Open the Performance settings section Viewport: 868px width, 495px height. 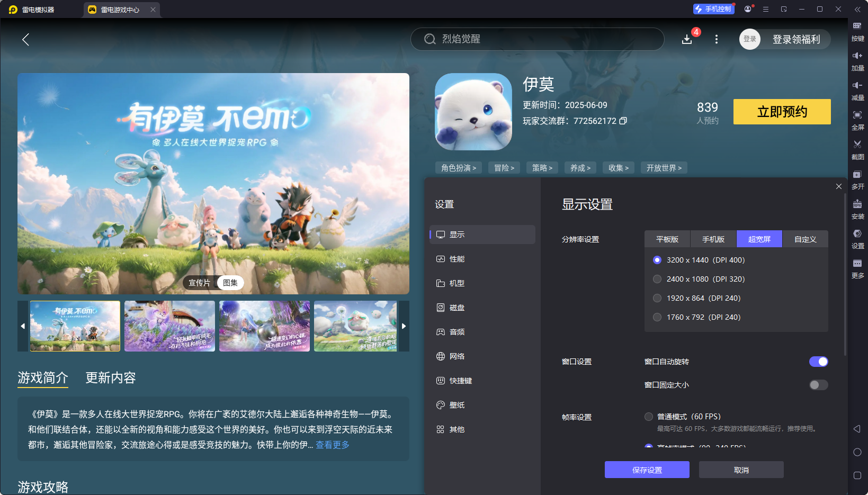(457, 259)
